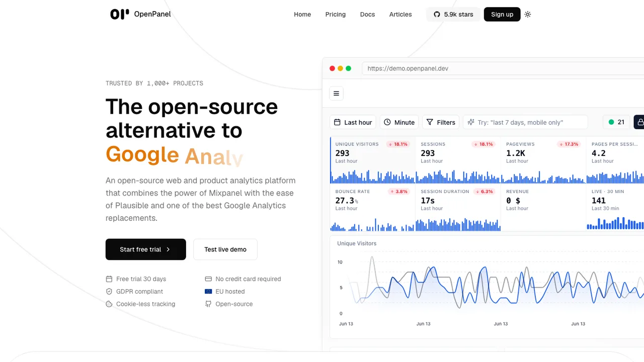
Task: Click the No credit card required text
Action: (248, 279)
